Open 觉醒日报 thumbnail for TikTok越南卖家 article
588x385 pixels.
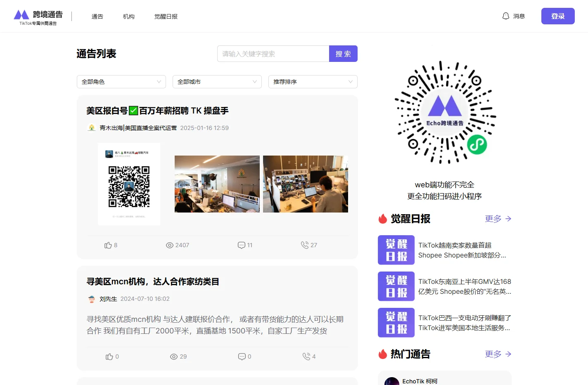(396, 250)
